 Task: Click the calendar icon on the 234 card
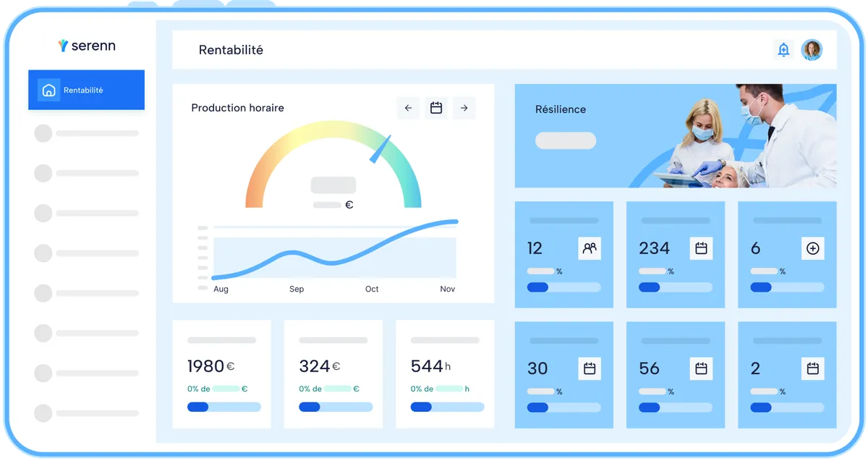pyautogui.click(x=701, y=248)
